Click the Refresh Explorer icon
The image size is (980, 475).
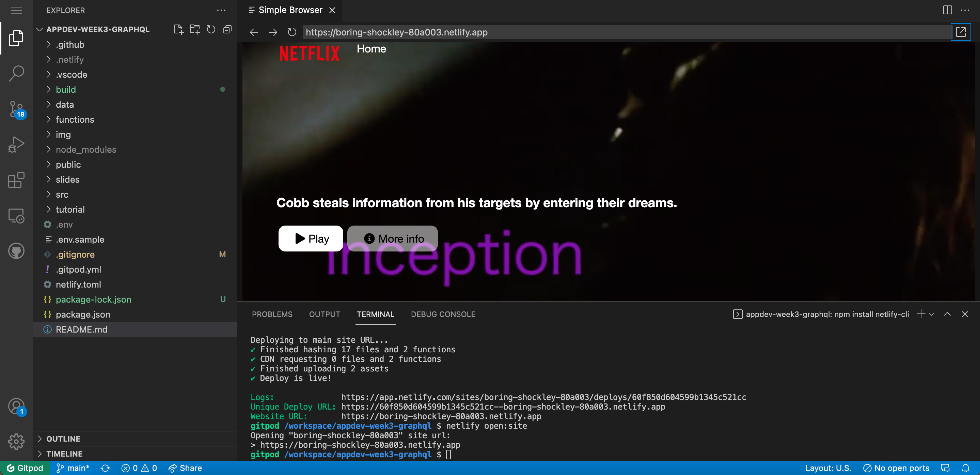211,29
